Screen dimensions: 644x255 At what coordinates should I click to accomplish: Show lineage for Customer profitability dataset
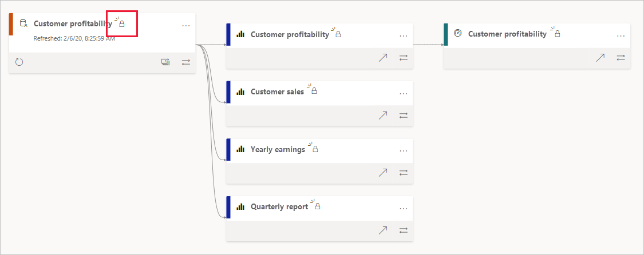tap(186, 62)
